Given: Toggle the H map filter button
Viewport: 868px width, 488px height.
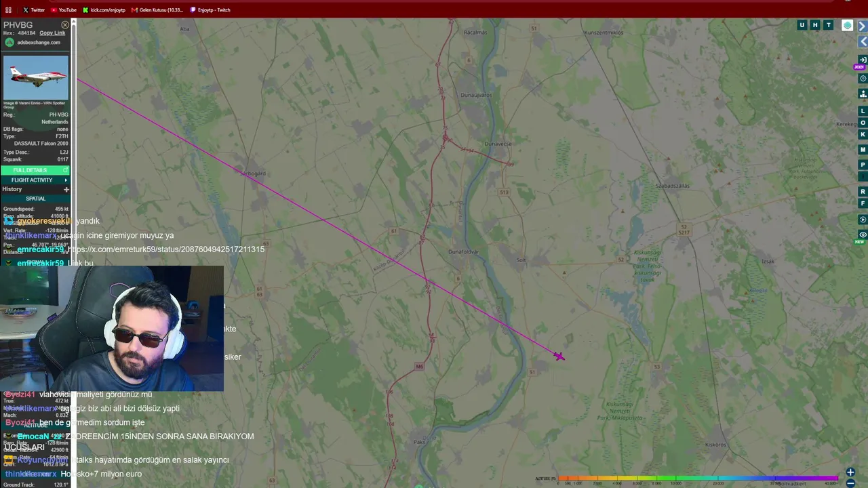Looking at the screenshot, I should click(x=815, y=25).
